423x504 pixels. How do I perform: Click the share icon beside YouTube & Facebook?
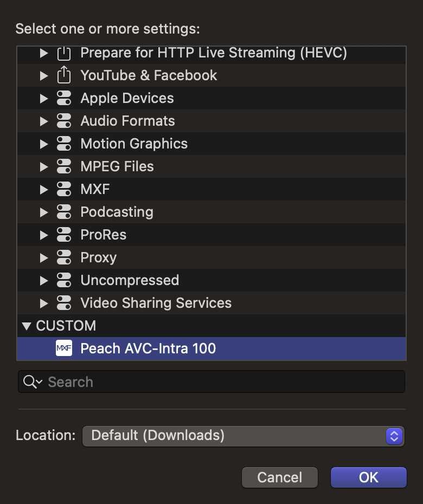tap(63, 75)
